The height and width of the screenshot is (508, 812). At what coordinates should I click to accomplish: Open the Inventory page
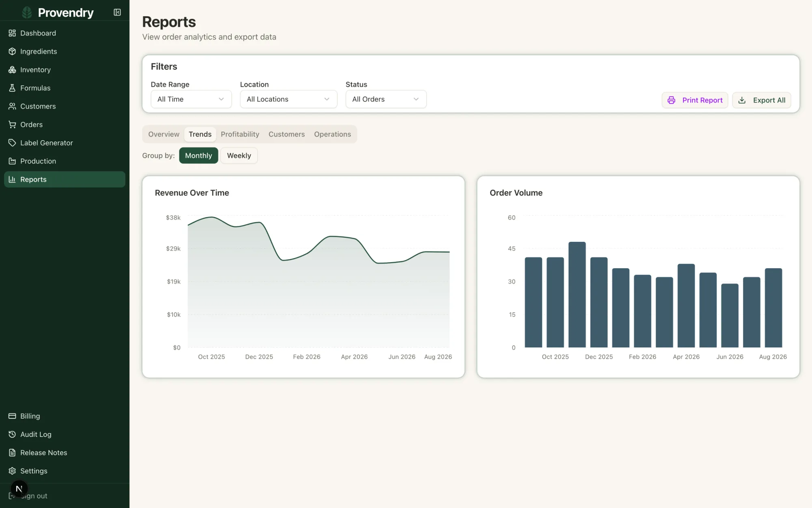[x=65, y=69]
